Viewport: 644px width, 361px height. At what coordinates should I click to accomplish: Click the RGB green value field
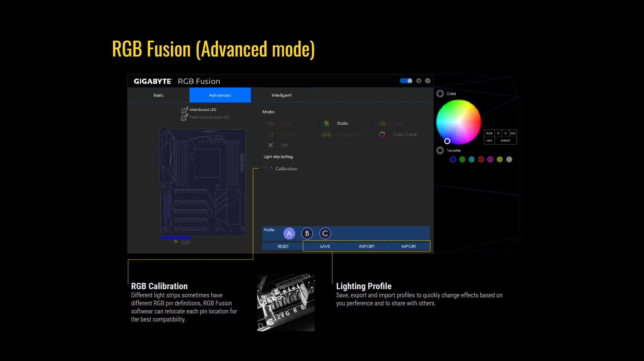[x=506, y=133]
